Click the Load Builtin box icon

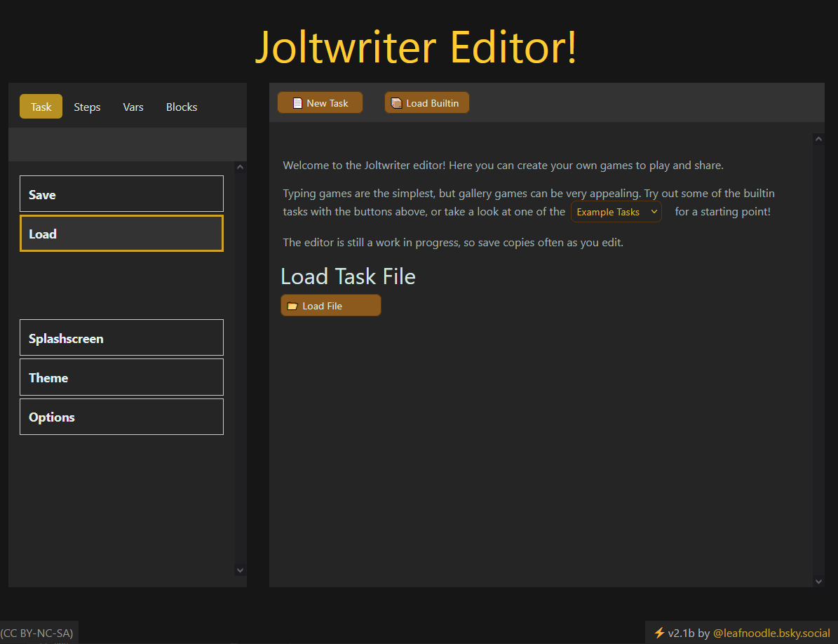[x=396, y=103]
